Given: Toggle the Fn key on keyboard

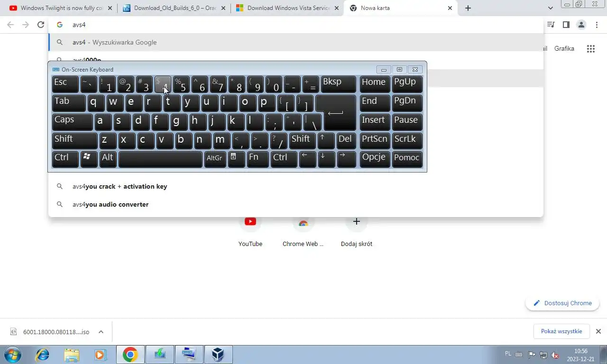Looking at the screenshot, I should 258,159.
